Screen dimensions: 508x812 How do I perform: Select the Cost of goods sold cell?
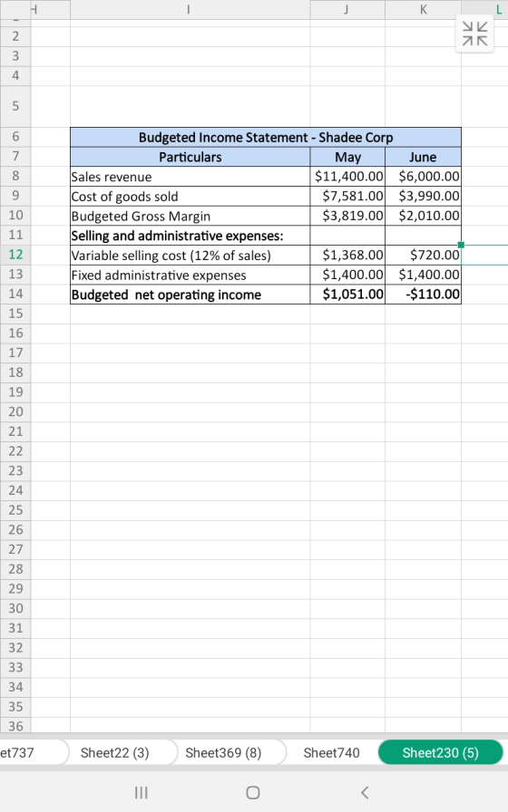coord(190,197)
